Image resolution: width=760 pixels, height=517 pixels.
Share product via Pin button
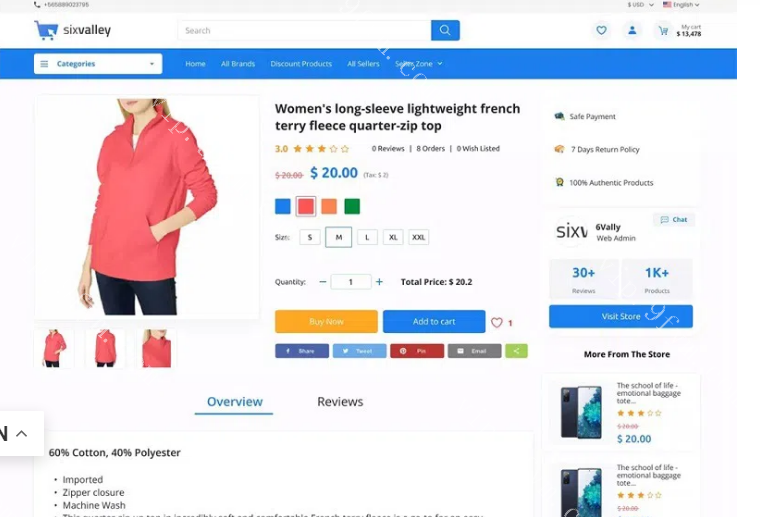(417, 351)
